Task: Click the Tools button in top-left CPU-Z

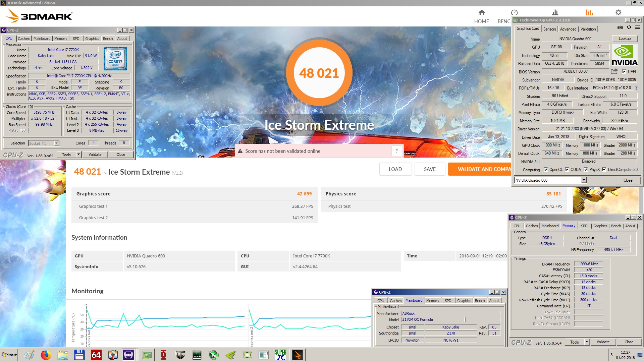Action: [x=66, y=155]
